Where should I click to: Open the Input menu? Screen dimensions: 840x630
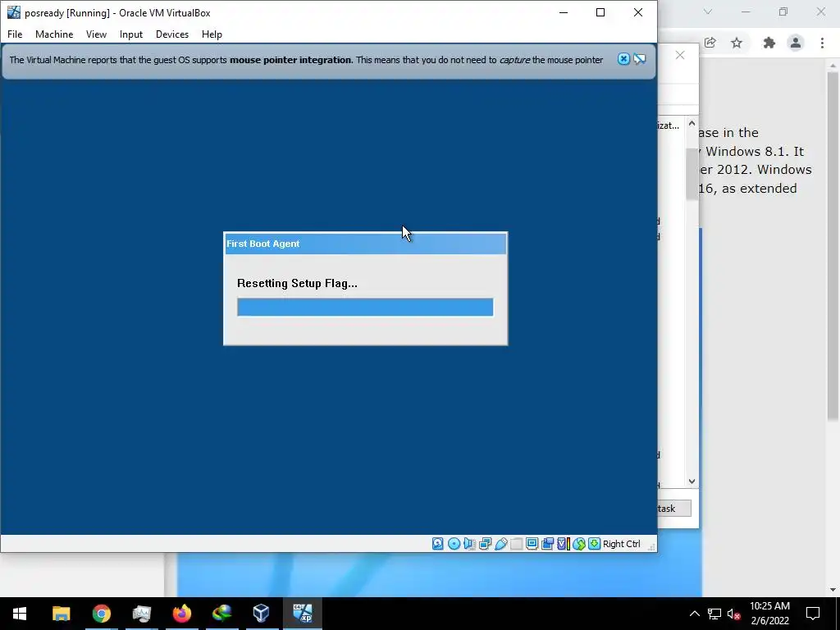pyautogui.click(x=130, y=34)
